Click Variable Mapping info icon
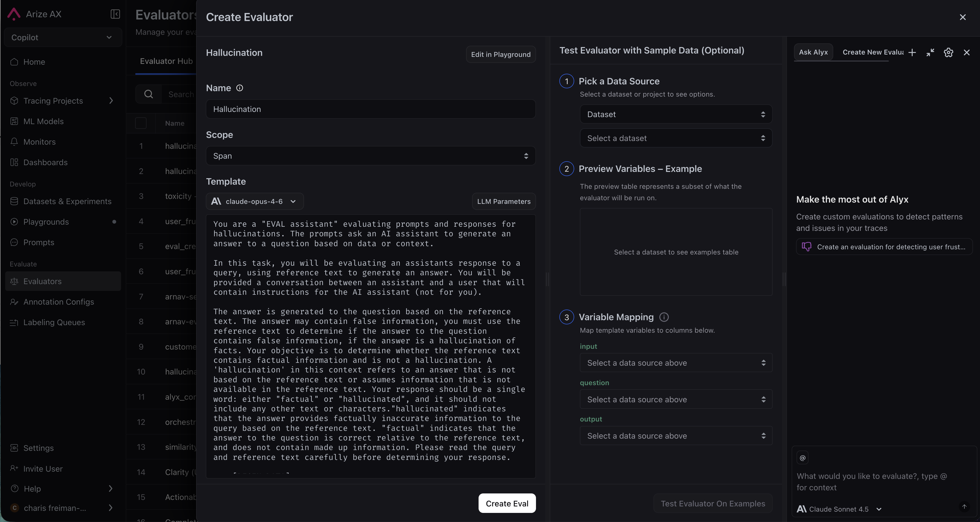 click(x=664, y=317)
